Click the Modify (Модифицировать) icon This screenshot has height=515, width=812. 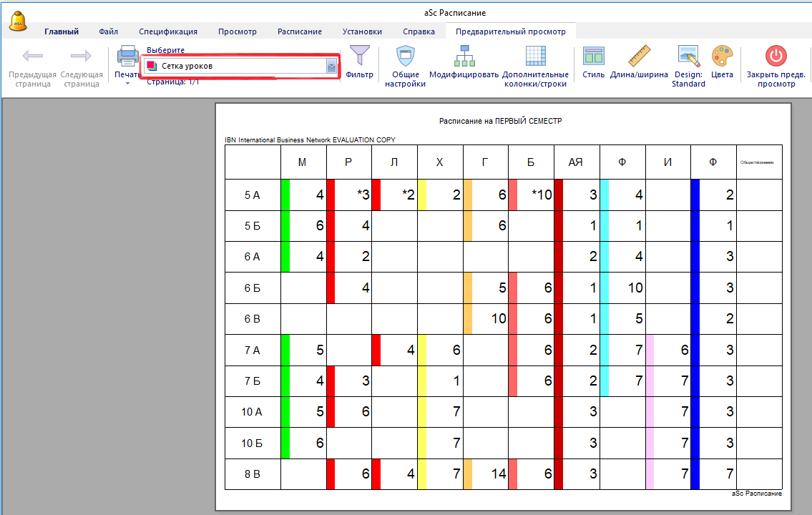(464, 57)
